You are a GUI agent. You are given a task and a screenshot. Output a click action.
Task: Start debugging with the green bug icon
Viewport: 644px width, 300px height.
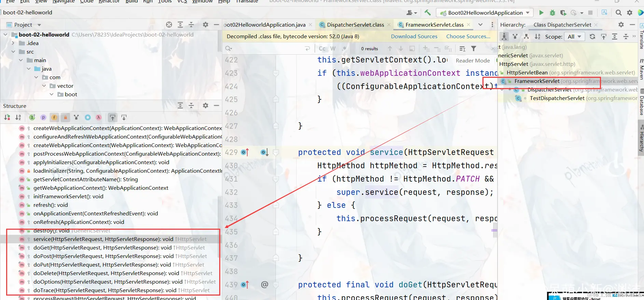click(x=552, y=13)
